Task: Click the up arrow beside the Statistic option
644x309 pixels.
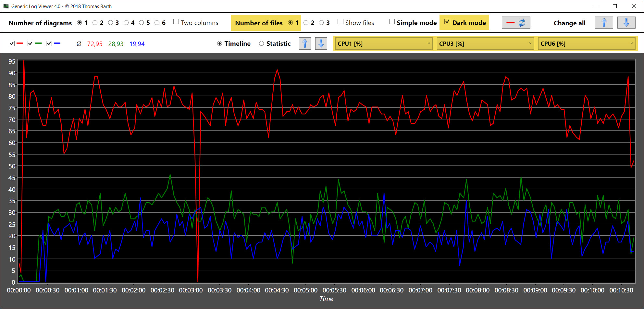Action: [305, 43]
